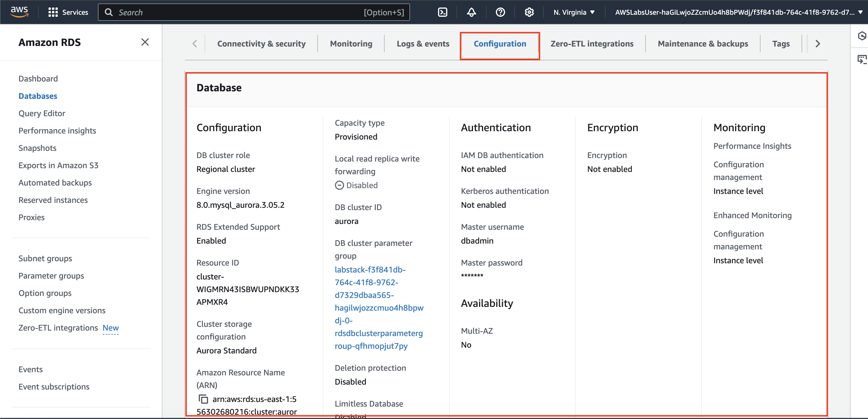Open Snapshots in the sidebar

click(x=37, y=148)
